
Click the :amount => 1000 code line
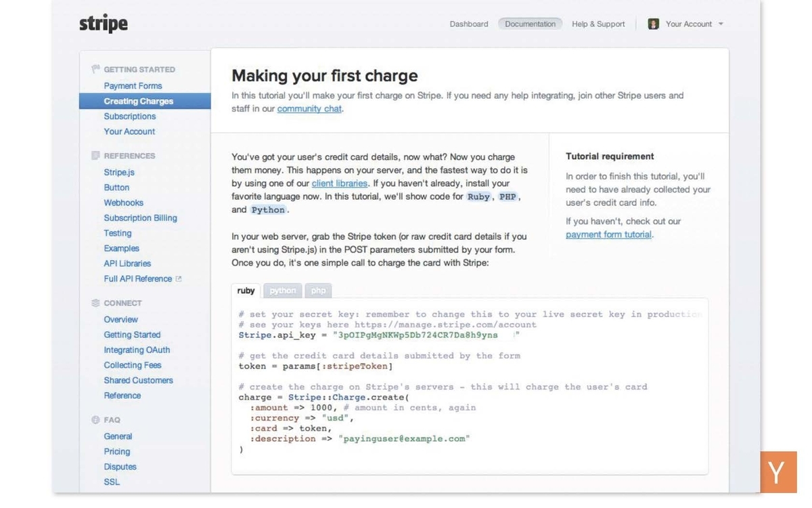point(363,408)
